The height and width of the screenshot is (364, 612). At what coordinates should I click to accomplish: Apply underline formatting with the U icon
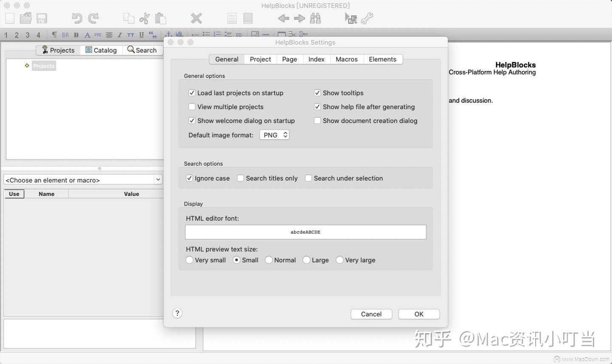(141, 35)
